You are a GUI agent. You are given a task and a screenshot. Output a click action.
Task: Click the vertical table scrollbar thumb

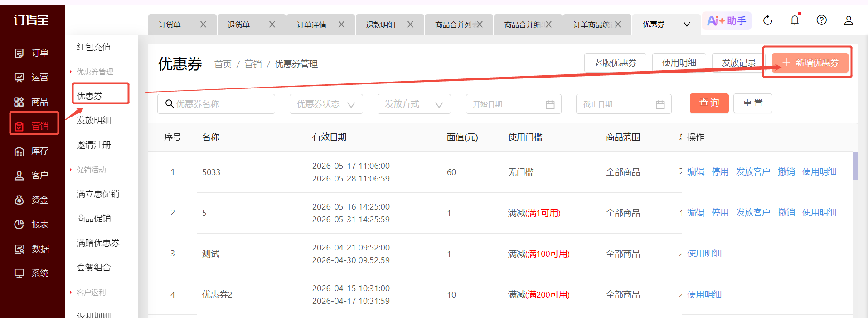[855, 166]
